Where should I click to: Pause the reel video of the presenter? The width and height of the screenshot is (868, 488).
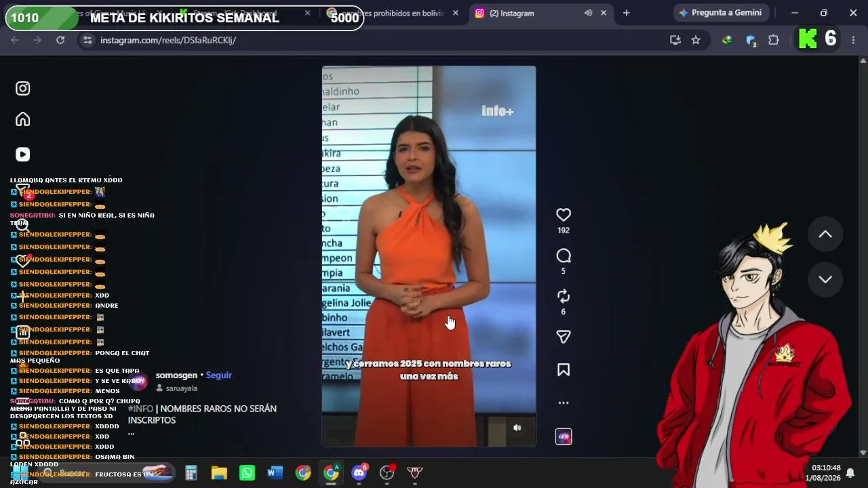tap(429, 256)
